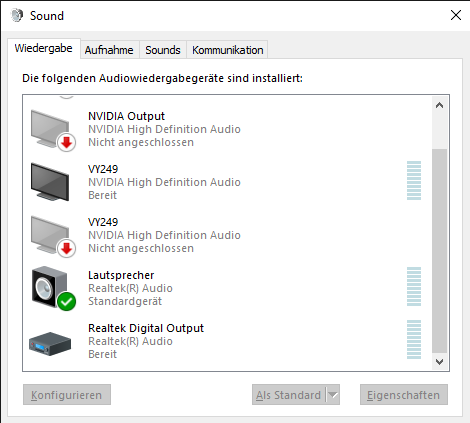
Task: Select the 'Realtek Digital Output' device name
Action: pos(146,328)
